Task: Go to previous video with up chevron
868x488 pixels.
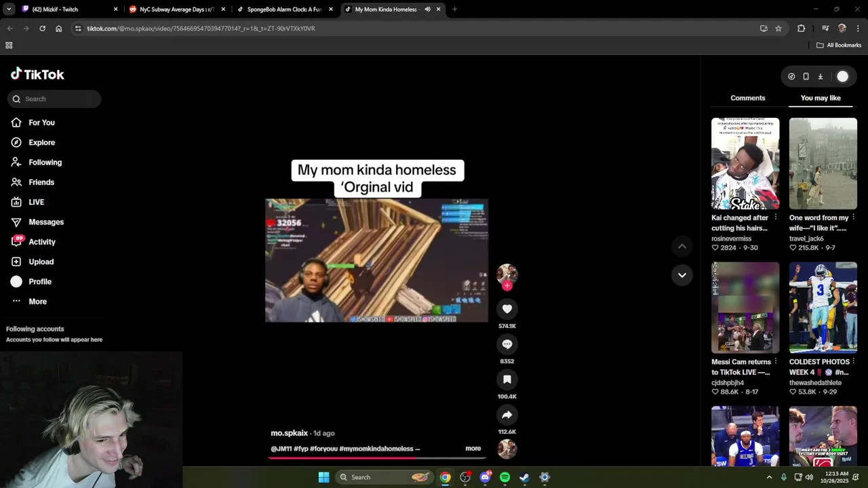Action: pyautogui.click(x=682, y=247)
